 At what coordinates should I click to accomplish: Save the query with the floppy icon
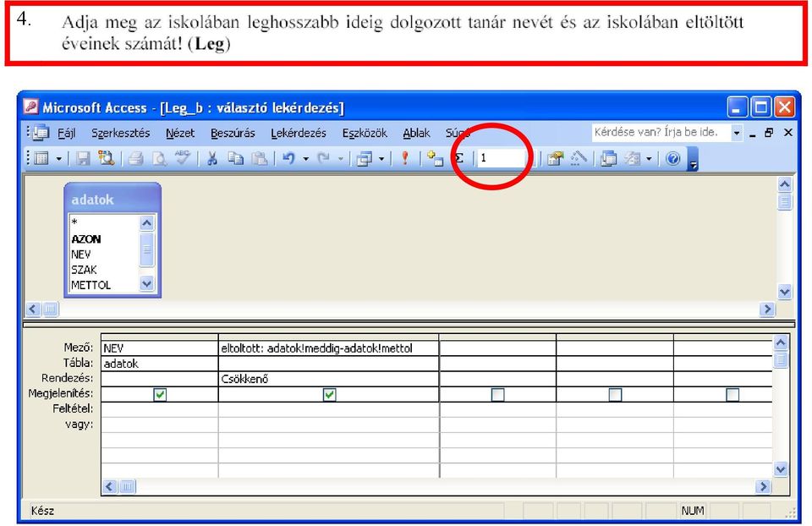pos(83,158)
